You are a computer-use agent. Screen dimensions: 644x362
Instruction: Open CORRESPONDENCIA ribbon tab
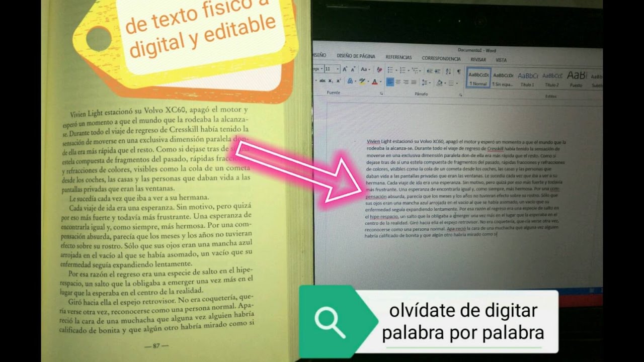click(441, 58)
